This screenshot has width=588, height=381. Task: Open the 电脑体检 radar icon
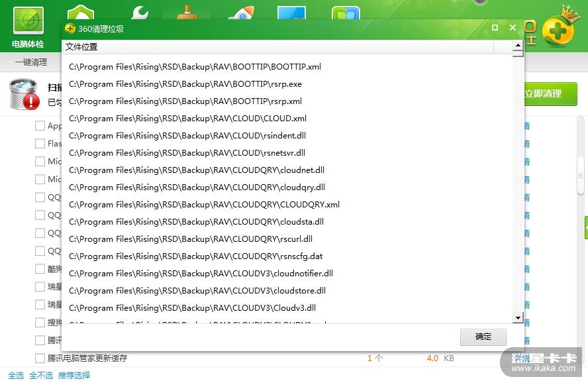pyautogui.click(x=28, y=21)
